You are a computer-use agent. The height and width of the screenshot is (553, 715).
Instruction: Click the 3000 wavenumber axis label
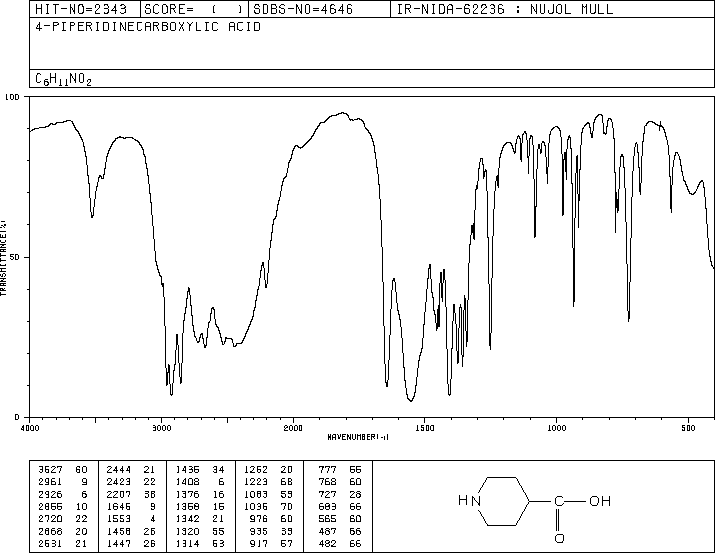[161, 428]
